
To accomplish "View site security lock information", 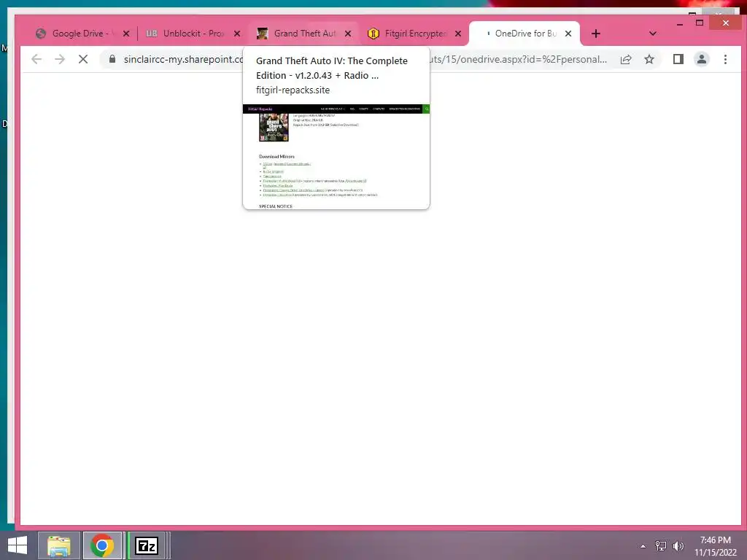I will tap(112, 59).
